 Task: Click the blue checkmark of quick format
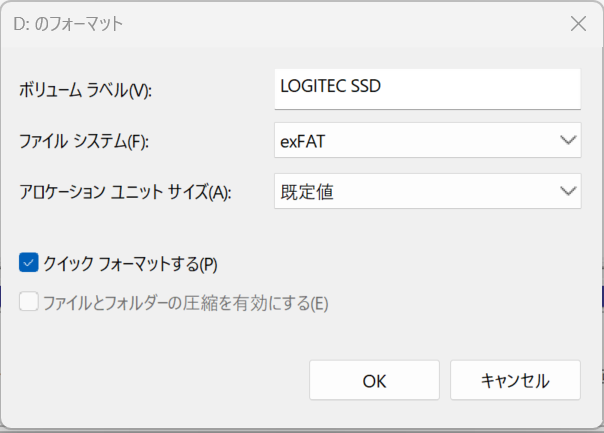click(28, 264)
